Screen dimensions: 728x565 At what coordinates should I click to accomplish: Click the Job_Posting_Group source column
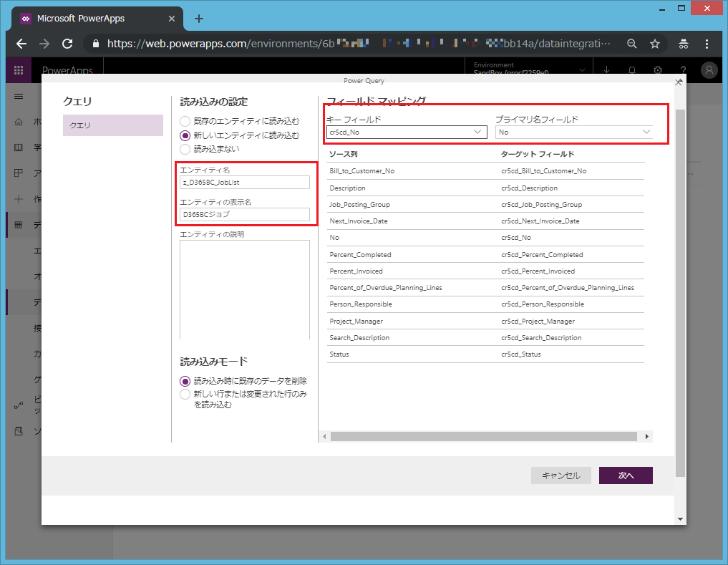click(360, 204)
